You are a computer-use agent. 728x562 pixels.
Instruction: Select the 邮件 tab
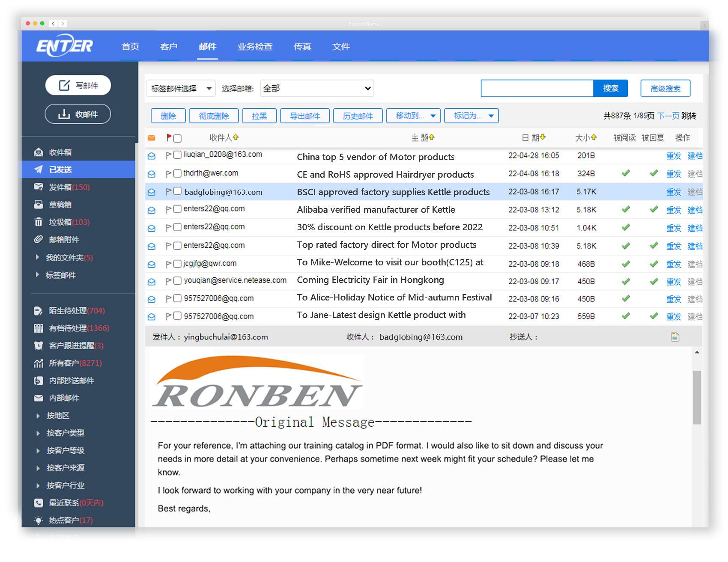208,46
